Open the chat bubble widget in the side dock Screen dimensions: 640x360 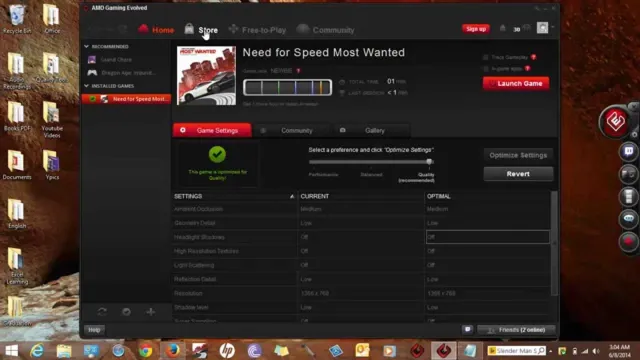pos(629,218)
